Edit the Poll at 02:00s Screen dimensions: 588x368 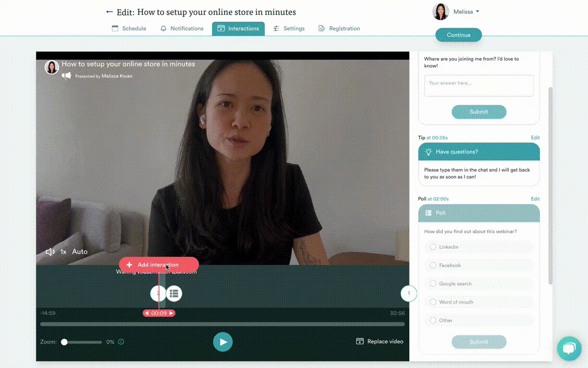pyautogui.click(x=535, y=199)
